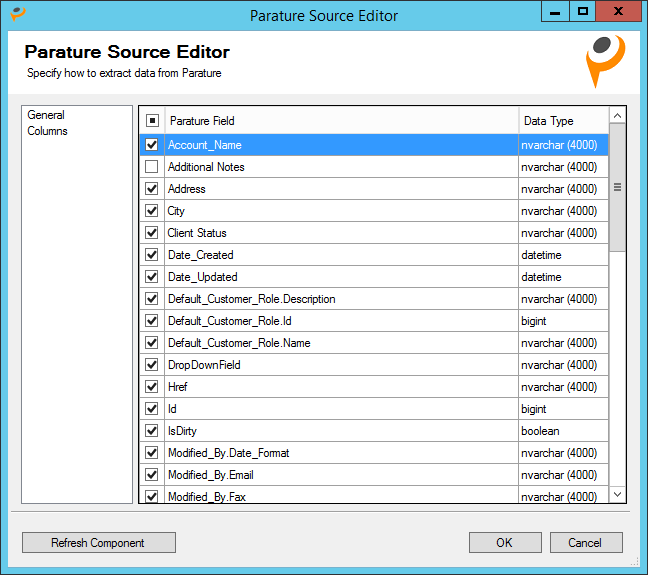Minimize the Parature Source Editor window
The image size is (648, 575).
555,11
